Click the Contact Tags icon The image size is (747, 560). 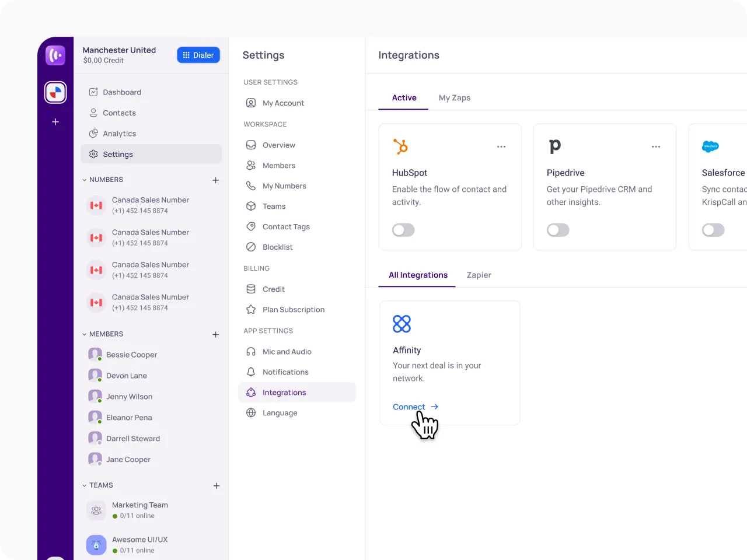click(x=251, y=227)
